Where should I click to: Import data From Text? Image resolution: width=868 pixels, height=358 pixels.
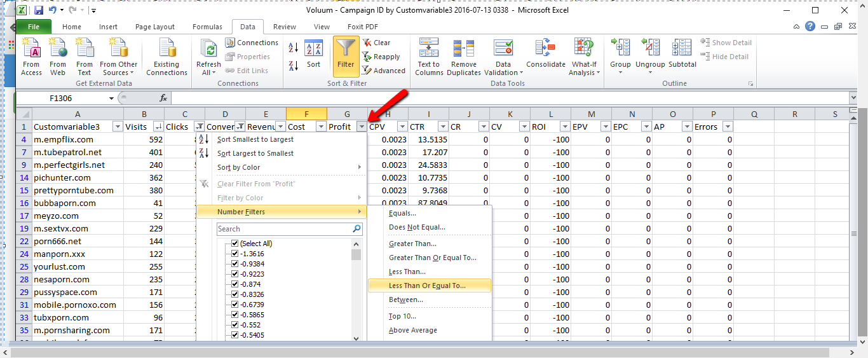point(85,57)
